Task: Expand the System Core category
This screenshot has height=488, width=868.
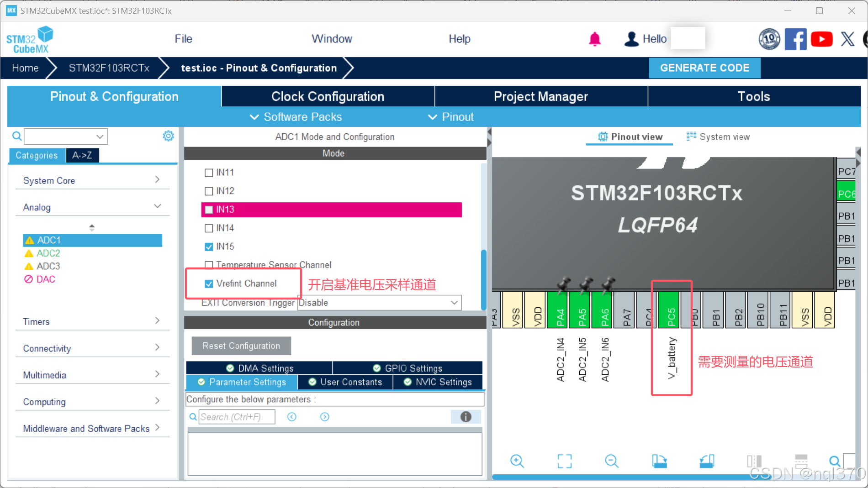Action: (x=92, y=180)
